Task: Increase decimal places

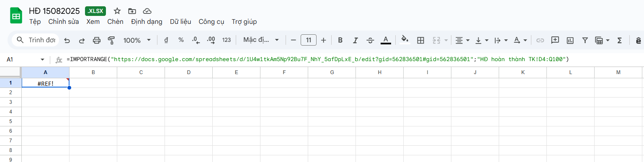Action: coord(211,40)
